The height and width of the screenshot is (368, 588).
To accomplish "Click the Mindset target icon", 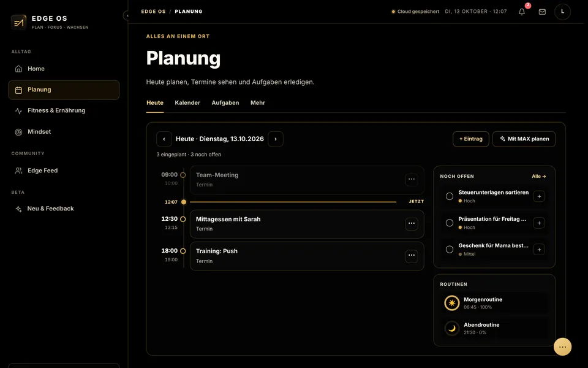I will point(18,132).
